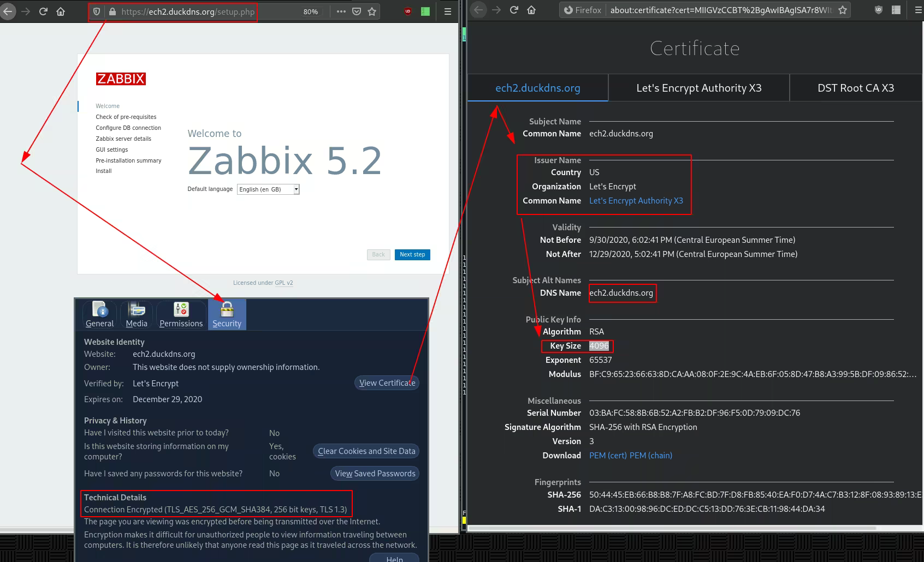
Task: Click the SHA-1 fingerprint value
Action: pyautogui.click(x=707, y=509)
